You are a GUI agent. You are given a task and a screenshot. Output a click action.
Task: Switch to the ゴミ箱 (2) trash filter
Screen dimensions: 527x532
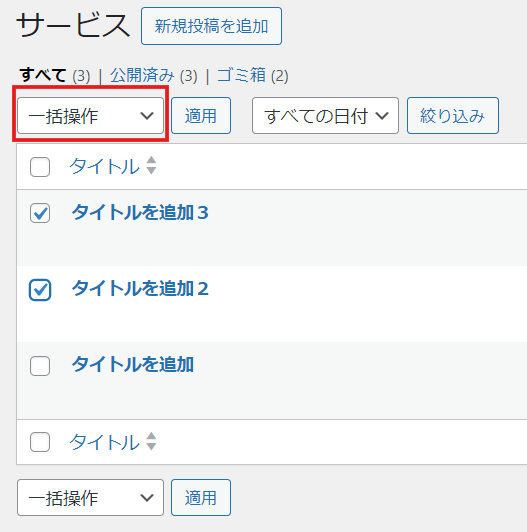(x=252, y=75)
